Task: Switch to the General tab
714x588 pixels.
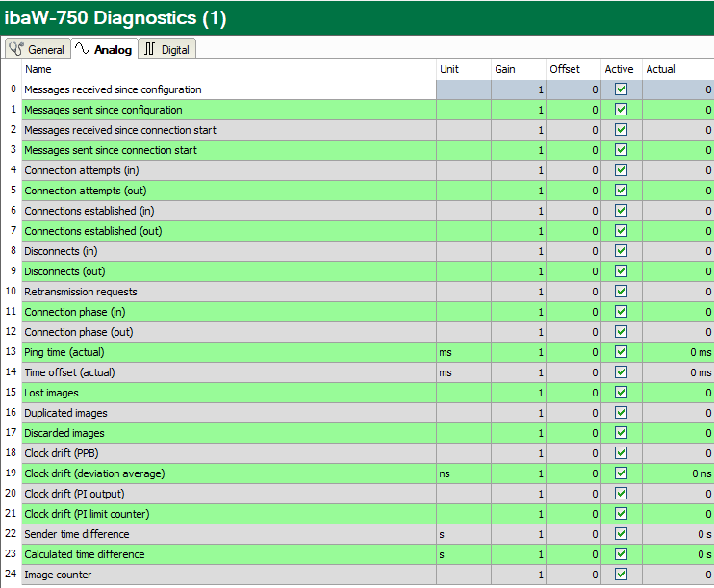Action: click(38, 49)
